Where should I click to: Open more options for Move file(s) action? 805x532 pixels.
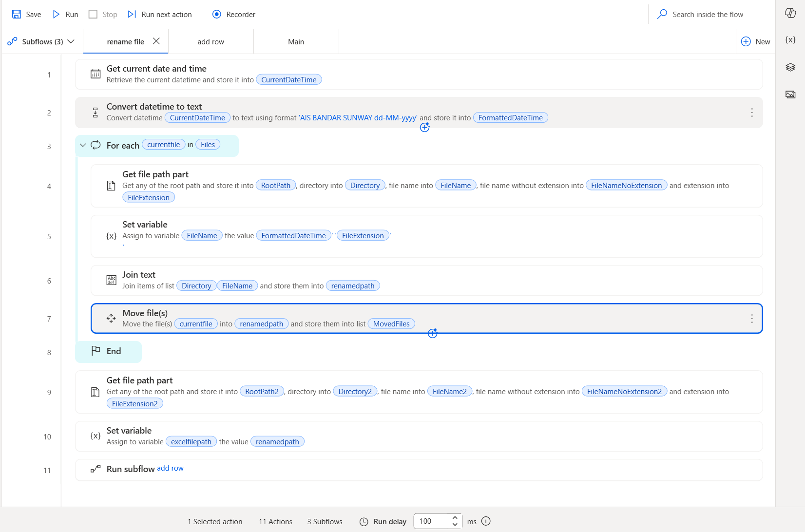(x=752, y=319)
